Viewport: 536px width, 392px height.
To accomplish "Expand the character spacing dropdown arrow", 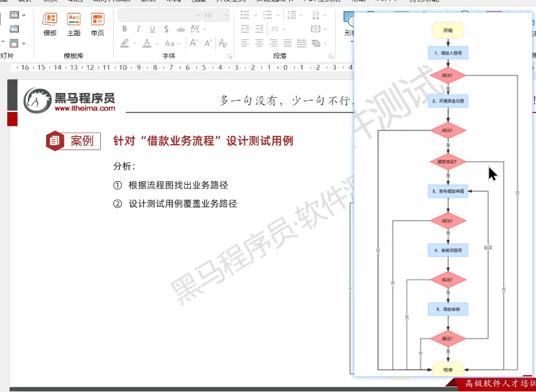I will 204,29.
